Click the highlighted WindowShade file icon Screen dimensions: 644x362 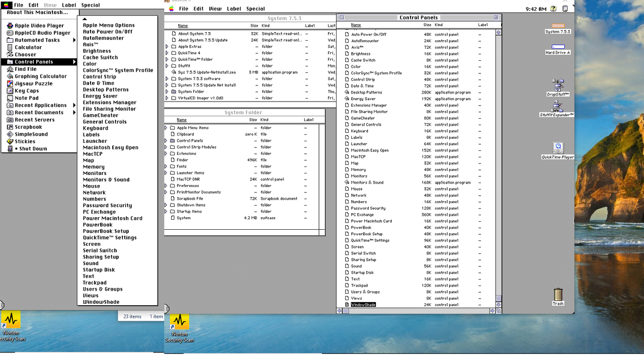[x=347, y=305]
